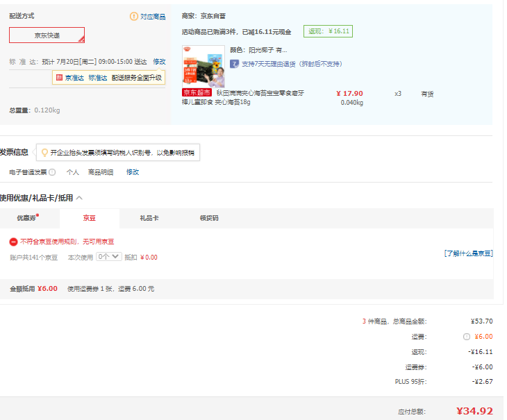The image size is (507, 420).
Task: Click 修改 in invoice information
Action: click(x=132, y=172)
